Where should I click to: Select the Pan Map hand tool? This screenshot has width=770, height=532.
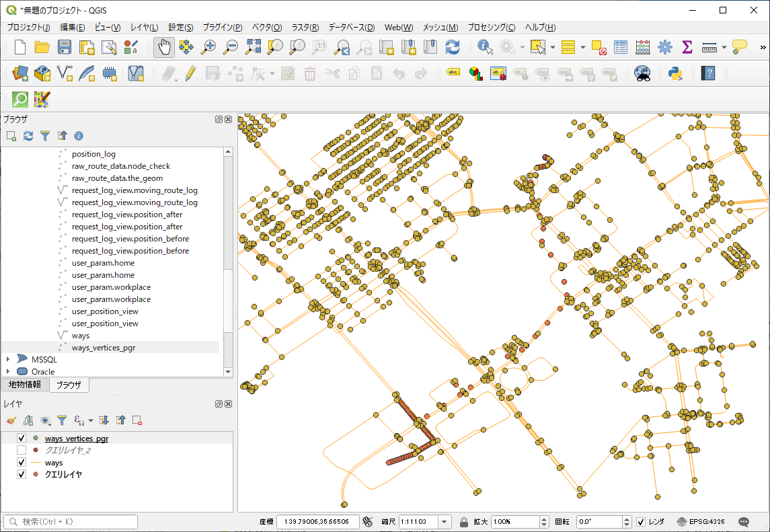point(163,47)
